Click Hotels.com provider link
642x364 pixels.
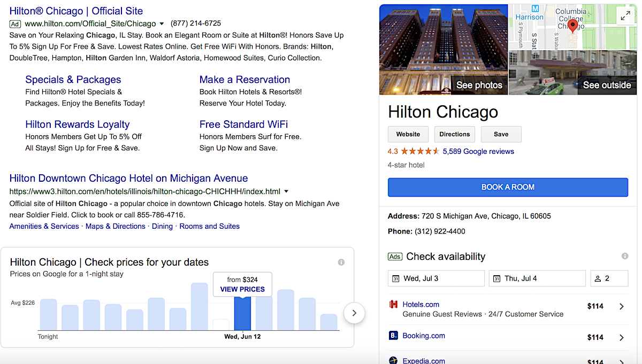(421, 304)
